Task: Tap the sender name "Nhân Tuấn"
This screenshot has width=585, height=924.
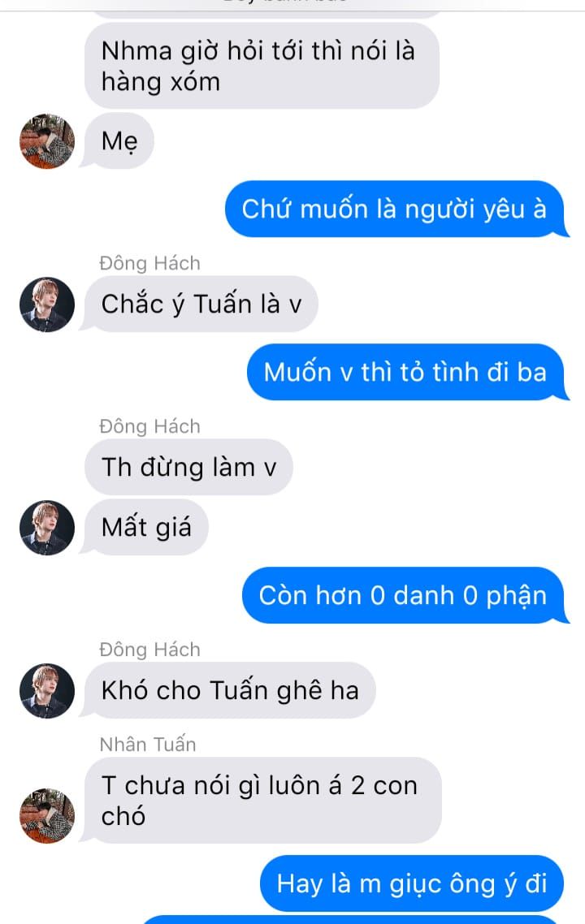Action: [x=147, y=745]
